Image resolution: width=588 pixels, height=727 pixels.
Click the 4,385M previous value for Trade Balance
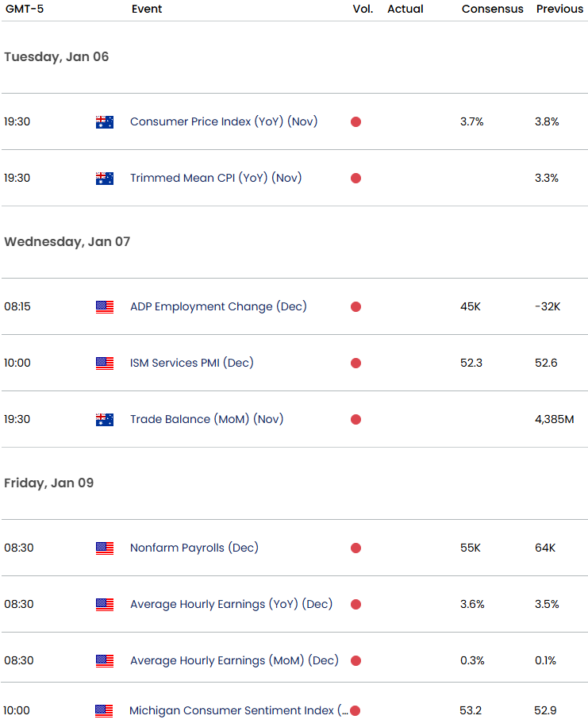554,419
